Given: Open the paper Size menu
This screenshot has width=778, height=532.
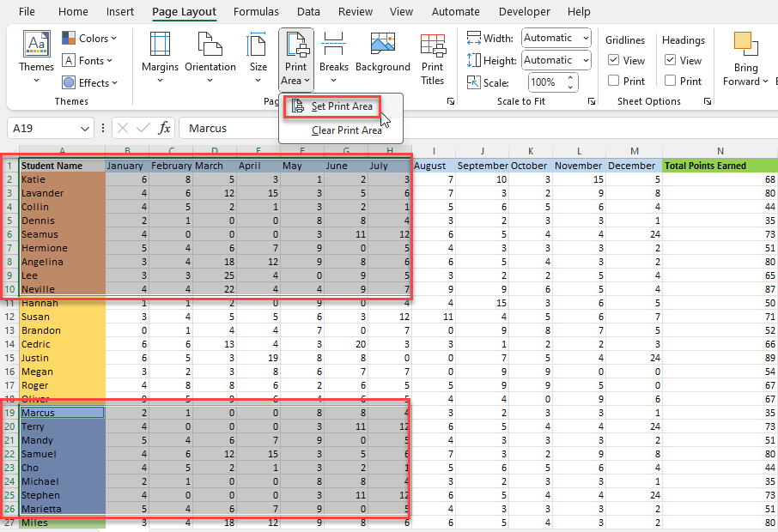Looking at the screenshot, I should tap(258, 57).
